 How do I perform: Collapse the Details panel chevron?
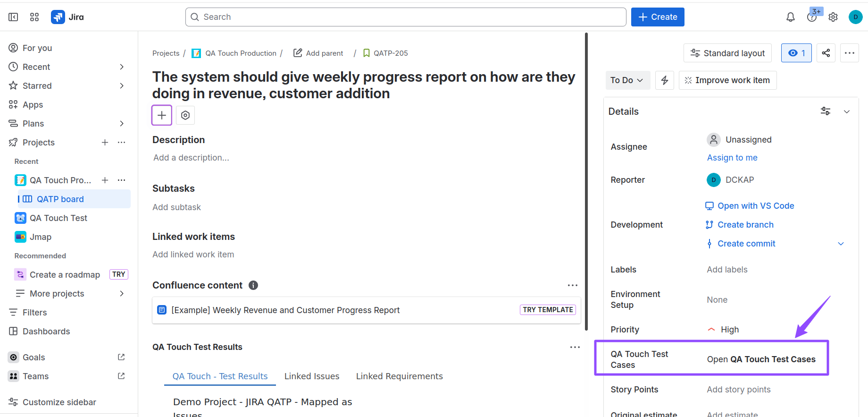[847, 111]
